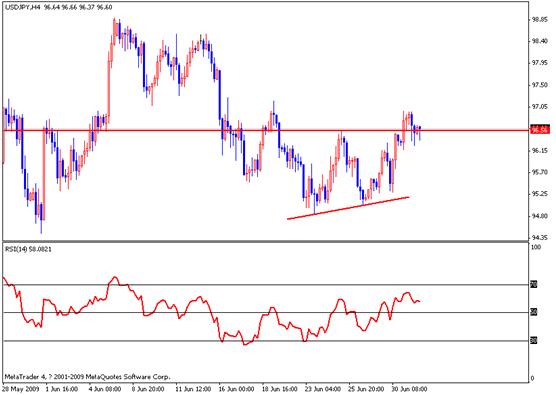Select the rising red trendline under lows
Image resolution: width=556 pixels, height=395 pixels.
348,208
